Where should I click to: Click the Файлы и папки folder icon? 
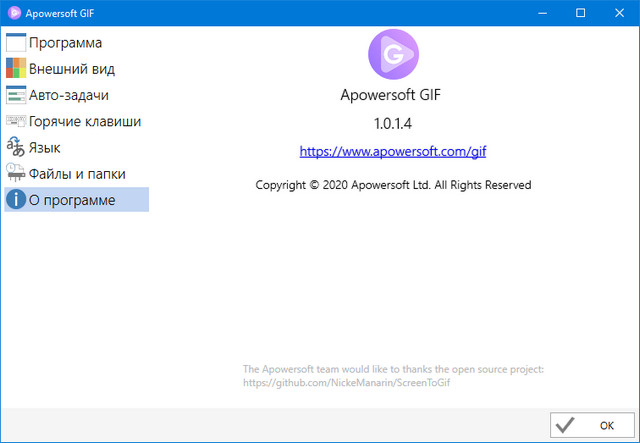pyautogui.click(x=16, y=174)
